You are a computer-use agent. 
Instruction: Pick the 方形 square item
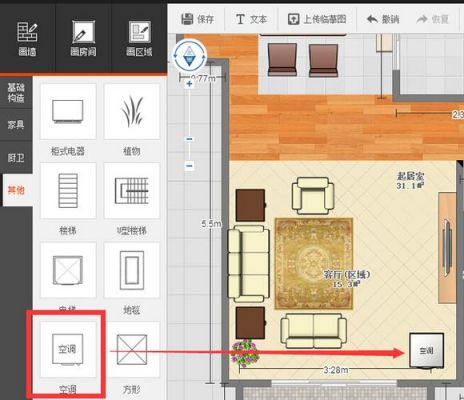132,349
